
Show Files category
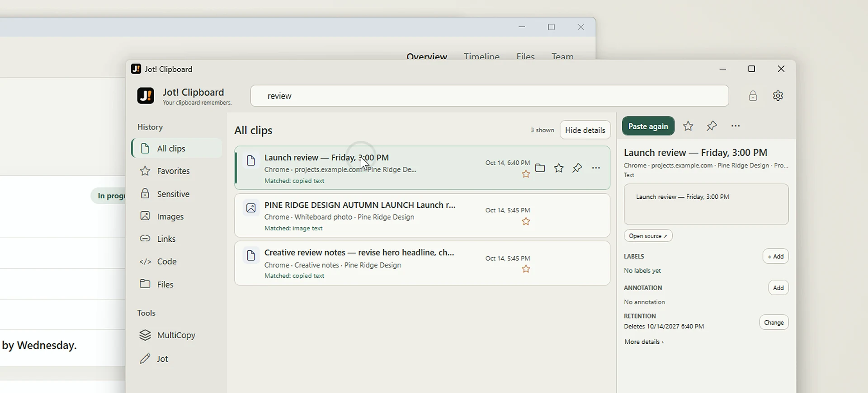pos(177,284)
